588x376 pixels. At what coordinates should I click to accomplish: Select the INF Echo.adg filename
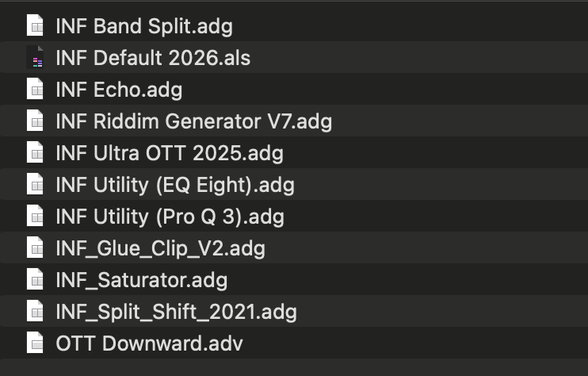point(119,90)
